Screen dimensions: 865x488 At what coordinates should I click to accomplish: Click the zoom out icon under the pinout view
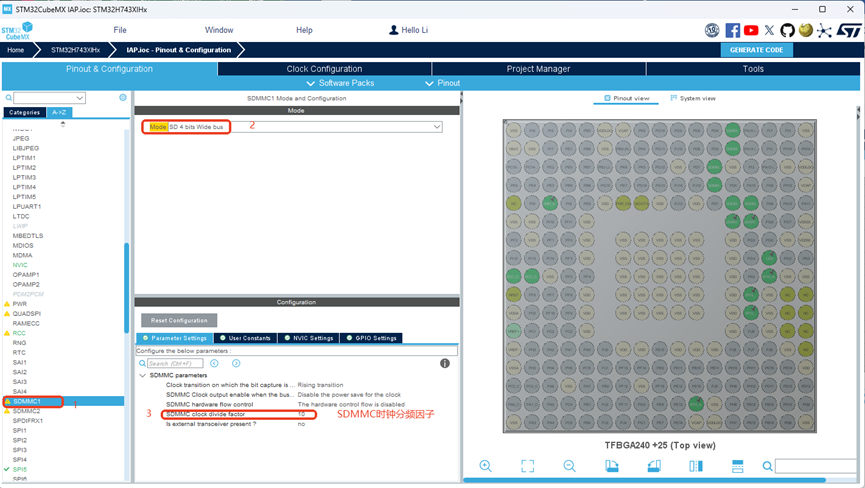(x=569, y=466)
